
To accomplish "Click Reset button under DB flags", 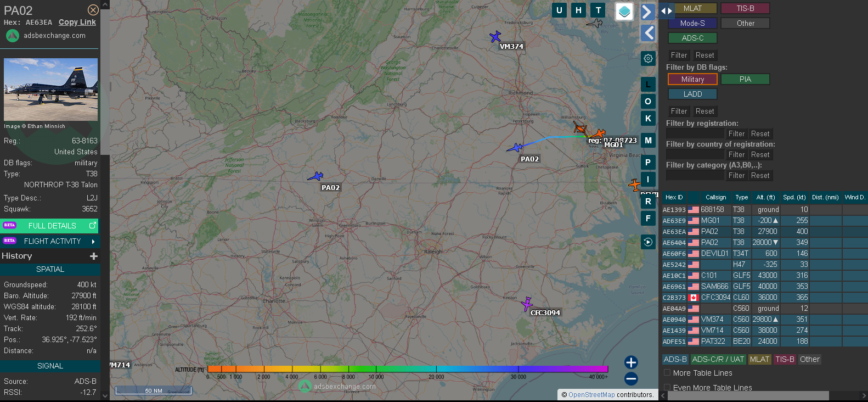I will tap(704, 111).
